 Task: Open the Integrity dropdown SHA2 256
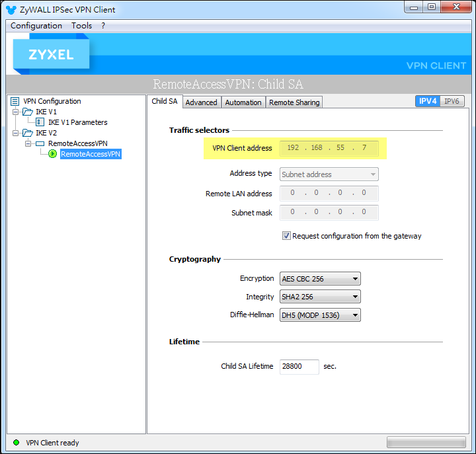[x=320, y=297]
